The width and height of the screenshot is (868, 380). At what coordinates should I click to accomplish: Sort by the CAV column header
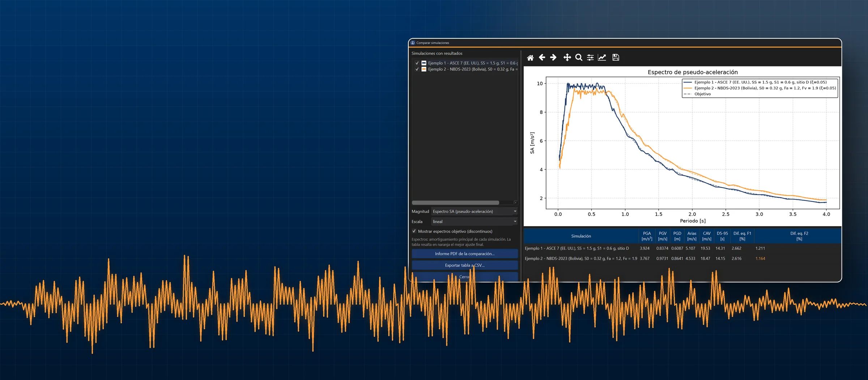click(x=707, y=236)
